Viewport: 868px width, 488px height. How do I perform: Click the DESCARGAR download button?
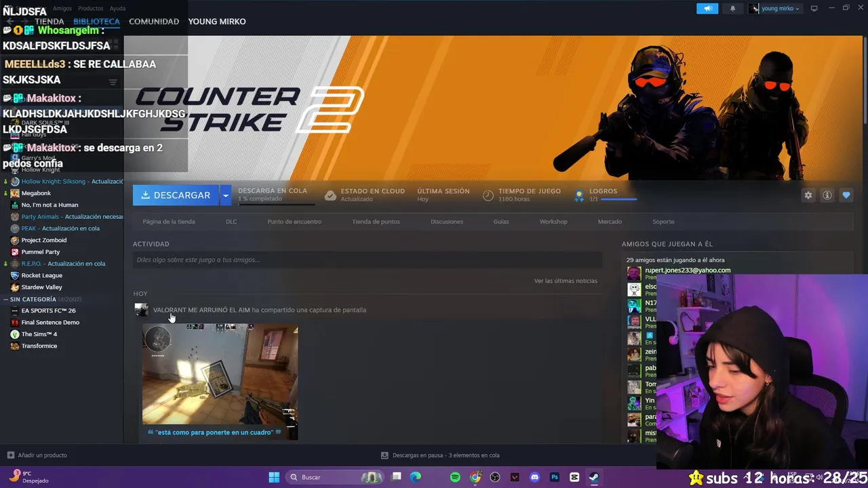(176, 195)
